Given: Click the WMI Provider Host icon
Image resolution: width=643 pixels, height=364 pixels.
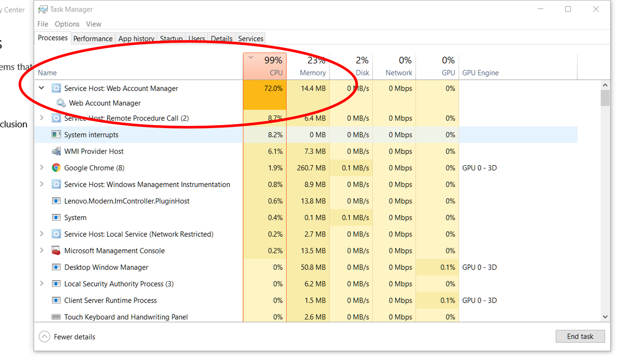Looking at the screenshot, I should (56, 151).
